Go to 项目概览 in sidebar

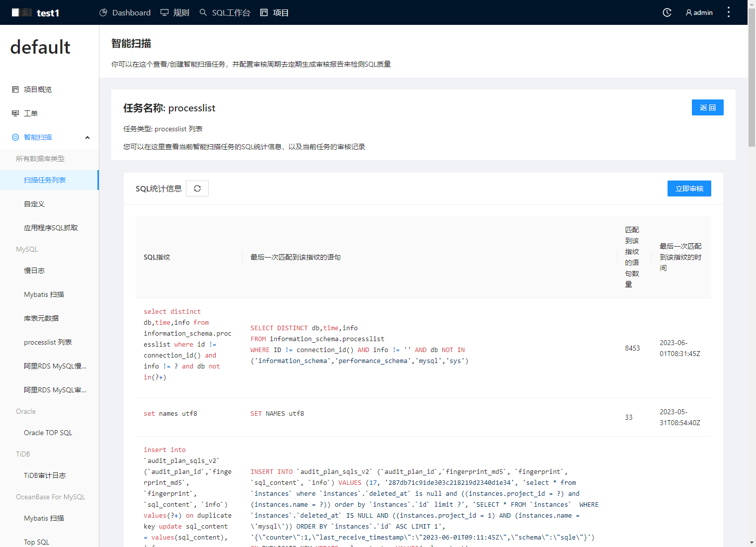point(49,90)
